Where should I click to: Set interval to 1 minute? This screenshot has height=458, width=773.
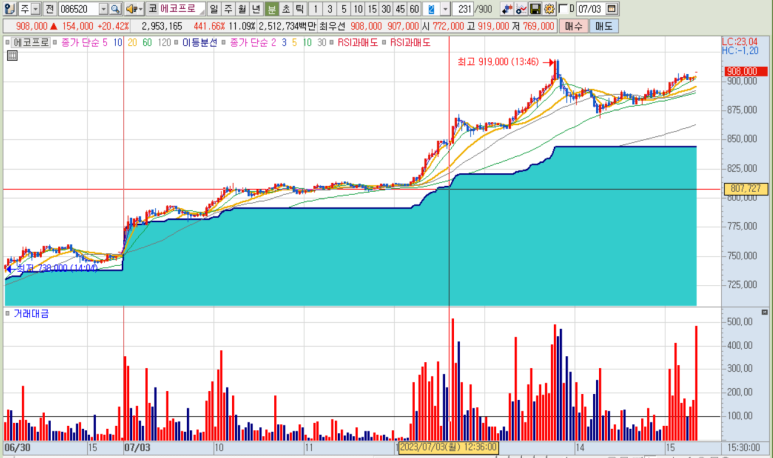(316, 9)
